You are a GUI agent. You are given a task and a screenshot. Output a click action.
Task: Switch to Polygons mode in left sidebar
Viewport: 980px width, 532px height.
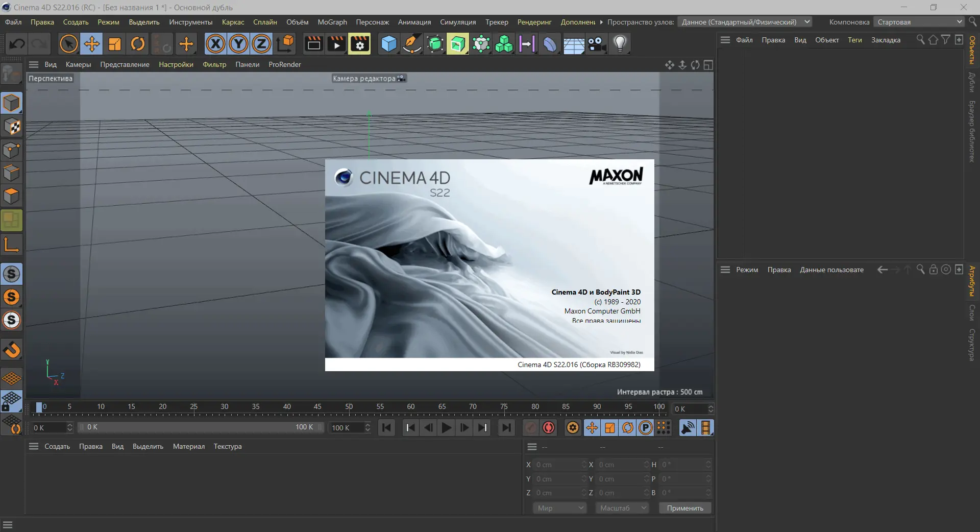(x=11, y=196)
